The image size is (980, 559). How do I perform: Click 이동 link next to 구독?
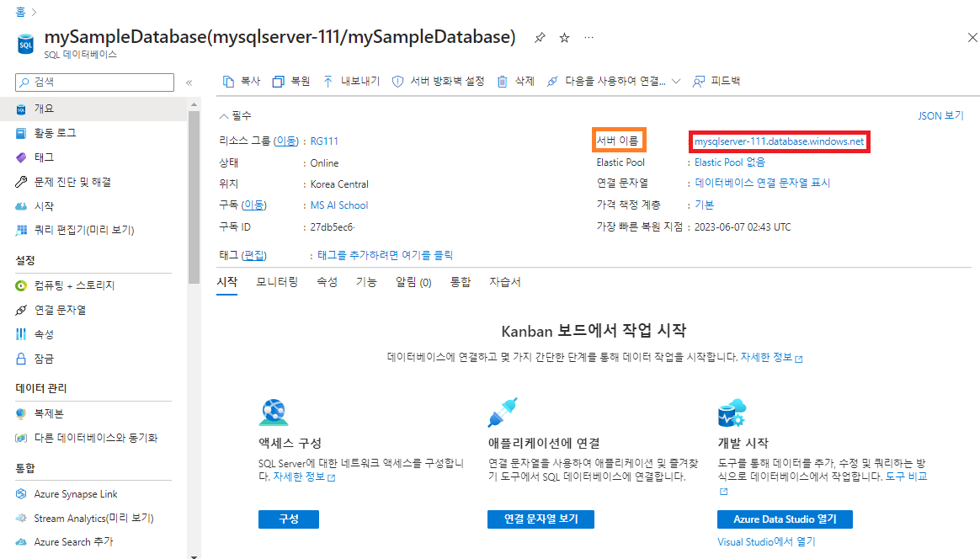point(254,205)
